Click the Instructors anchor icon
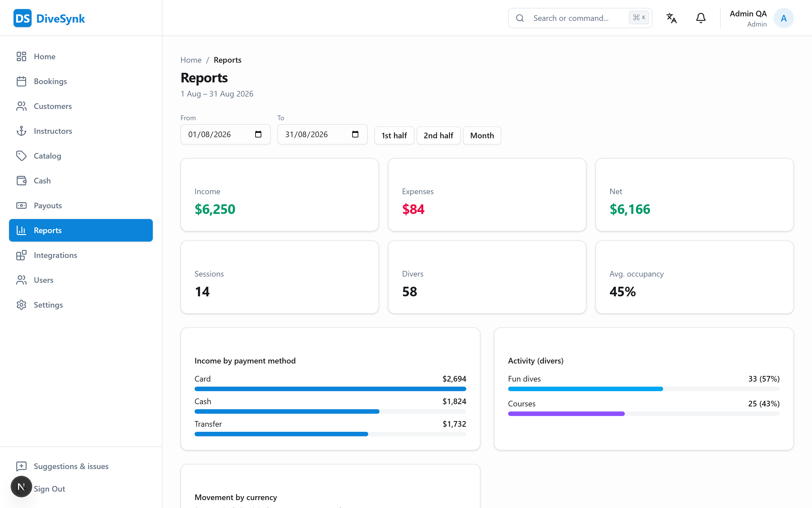Image resolution: width=812 pixels, height=508 pixels. click(x=21, y=131)
